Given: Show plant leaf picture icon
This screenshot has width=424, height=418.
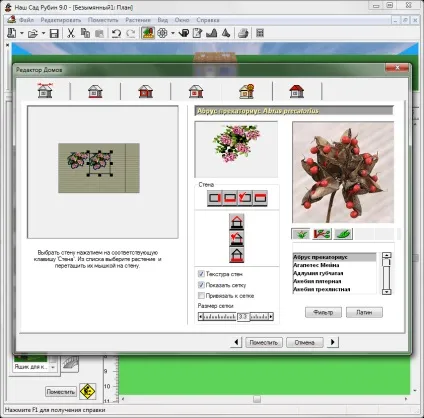Looking at the screenshot, I should (344, 234).
